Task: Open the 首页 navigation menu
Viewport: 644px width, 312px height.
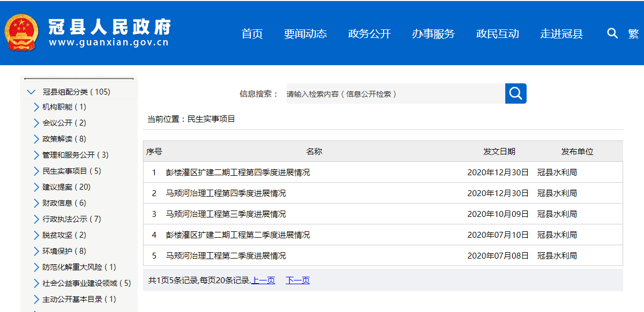Action: coord(252,34)
